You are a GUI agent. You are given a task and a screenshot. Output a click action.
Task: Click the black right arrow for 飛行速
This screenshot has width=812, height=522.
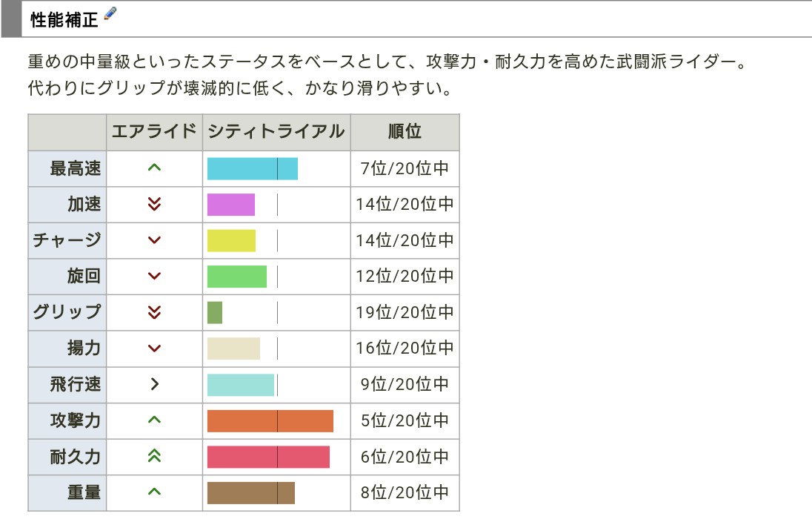(x=154, y=384)
